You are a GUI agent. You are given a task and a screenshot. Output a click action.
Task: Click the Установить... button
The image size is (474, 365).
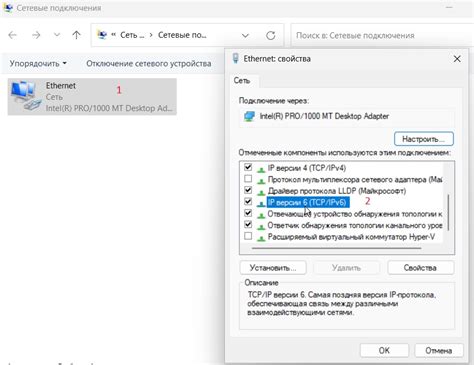(x=273, y=268)
